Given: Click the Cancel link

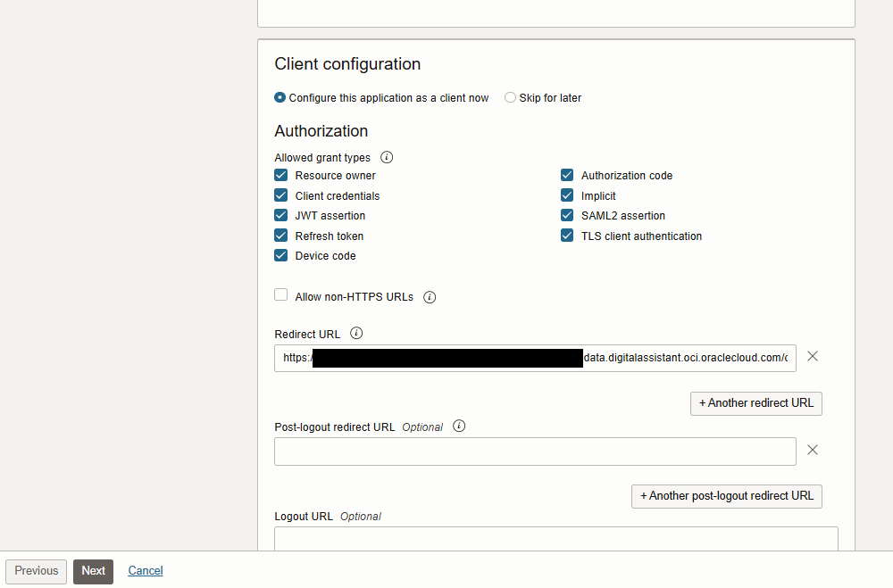Looking at the screenshot, I should click(x=146, y=571).
